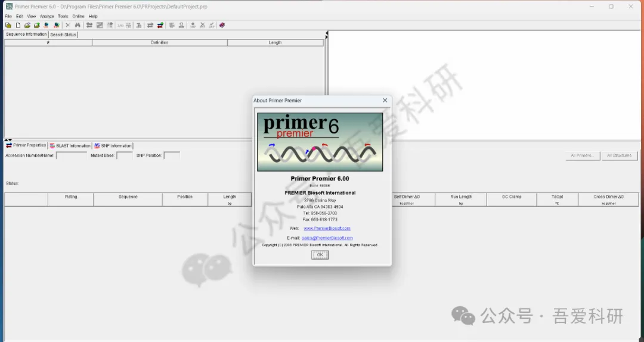Click the gray 3/0 toolbar icon
The height and width of the screenshot is (342, 644).
pos(120,26)
